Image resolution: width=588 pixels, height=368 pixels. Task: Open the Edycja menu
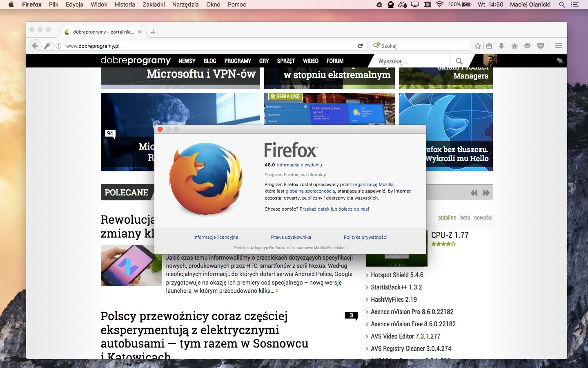point(74,4)
